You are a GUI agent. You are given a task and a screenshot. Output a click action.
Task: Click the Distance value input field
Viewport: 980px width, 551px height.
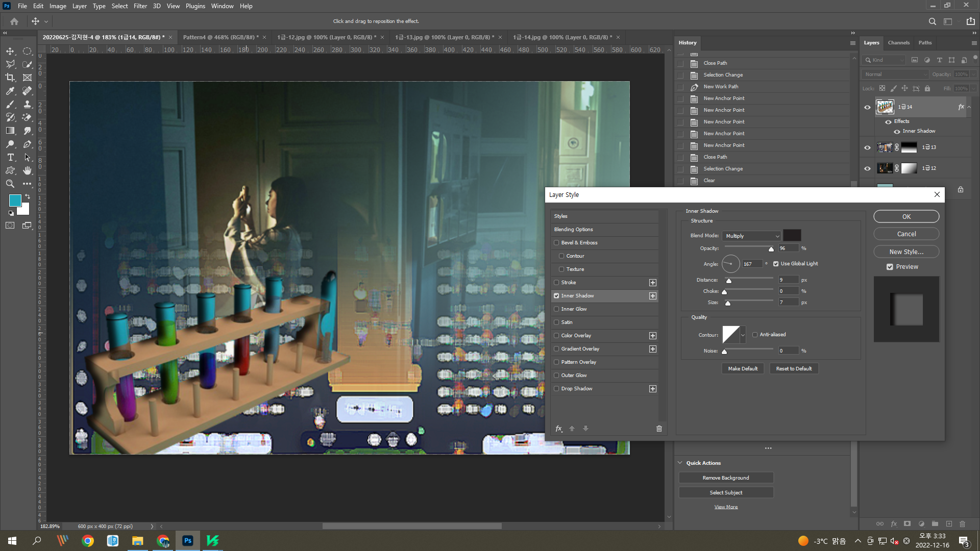click(788, 280)
